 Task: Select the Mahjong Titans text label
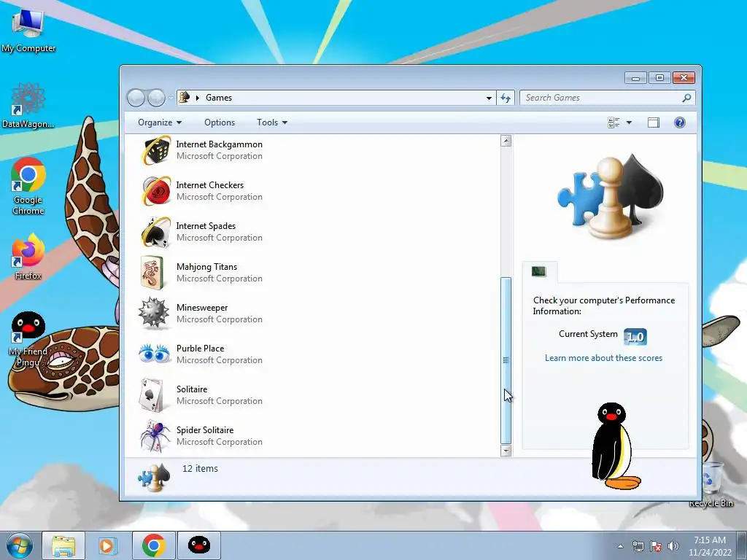click(x=206, y=267)
